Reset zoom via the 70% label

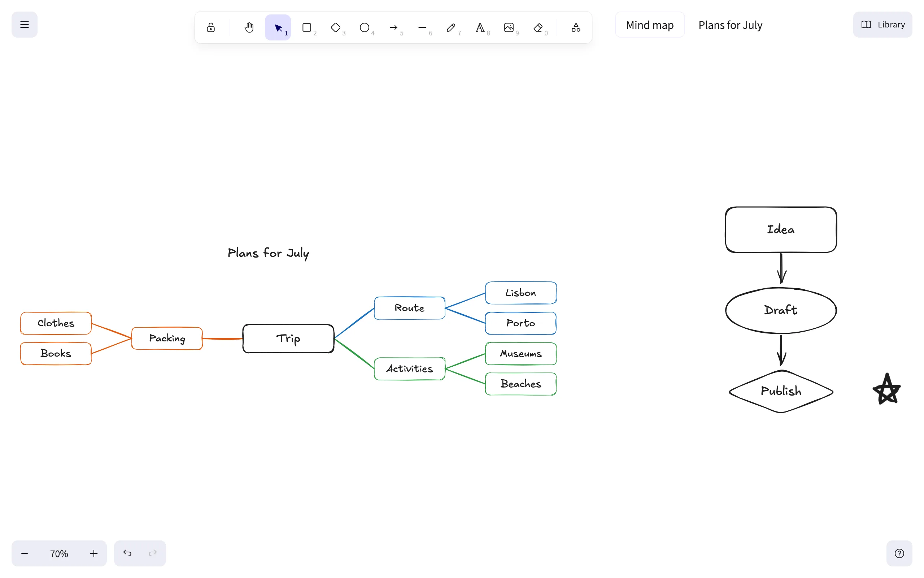tap(59, 553)
